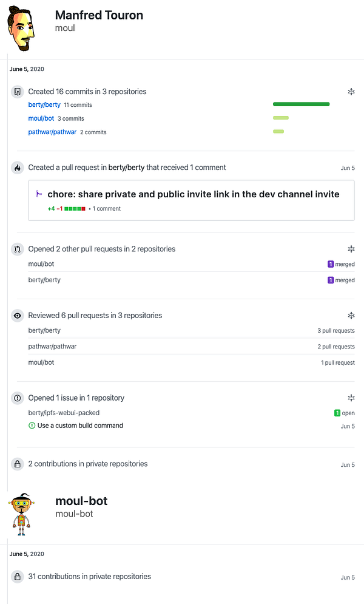364x604 pixels.
Task: Open the "chore: share private and public invite link" pull request
Action: tap(193, 194)
